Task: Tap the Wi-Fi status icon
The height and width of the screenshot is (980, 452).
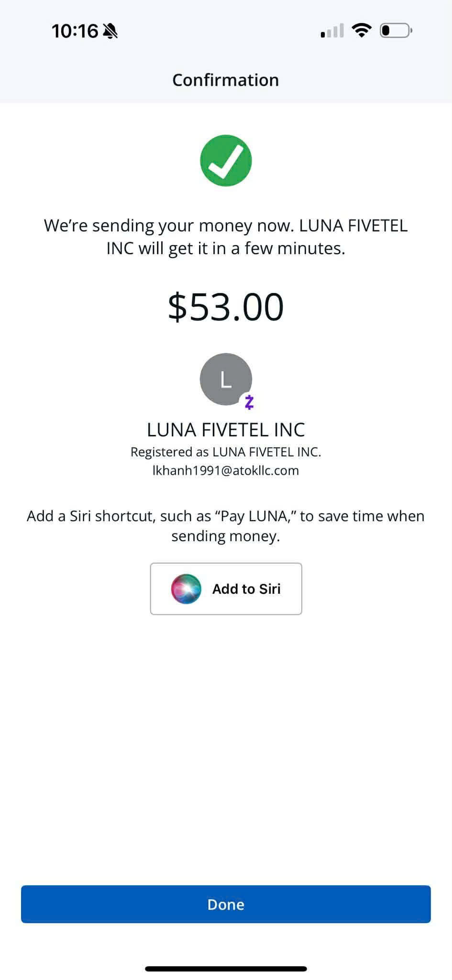Action: [361, 31]
